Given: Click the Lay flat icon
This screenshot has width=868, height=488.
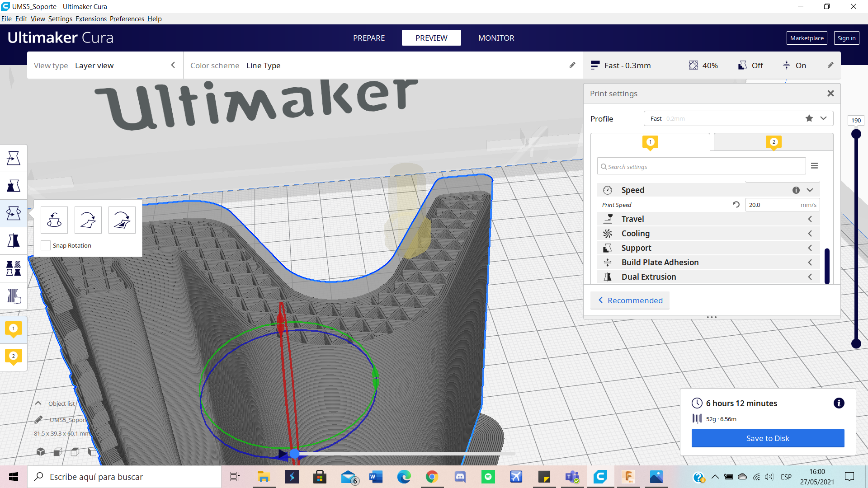Looking at the screenshot, I should (88, 220).
